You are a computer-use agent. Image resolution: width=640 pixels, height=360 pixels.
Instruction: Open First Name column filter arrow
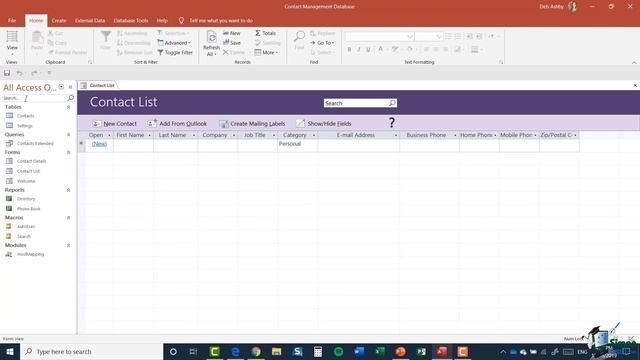(x=149, y=135)
